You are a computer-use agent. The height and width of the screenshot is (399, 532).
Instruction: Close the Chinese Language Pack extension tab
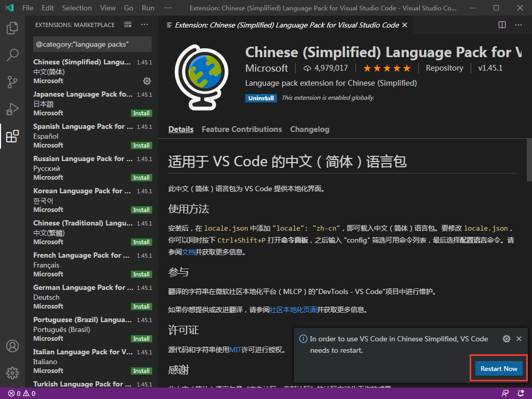[x=404, y=25]
